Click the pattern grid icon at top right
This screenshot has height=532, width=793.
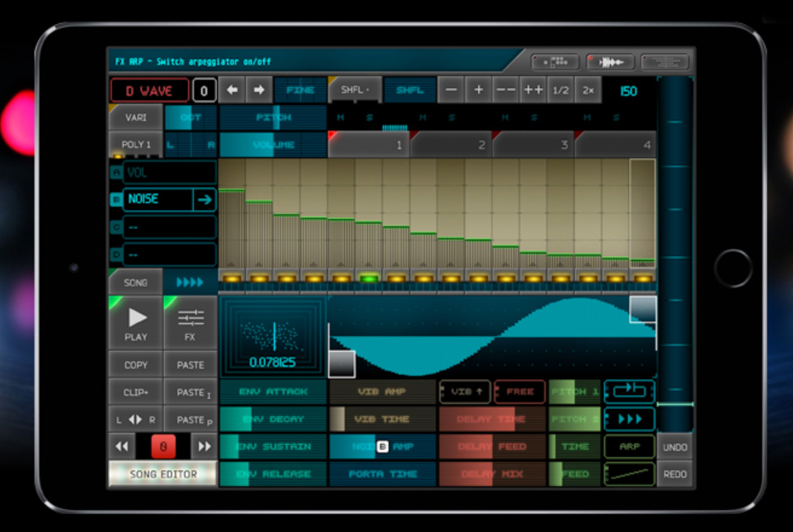tap(555, 61)
